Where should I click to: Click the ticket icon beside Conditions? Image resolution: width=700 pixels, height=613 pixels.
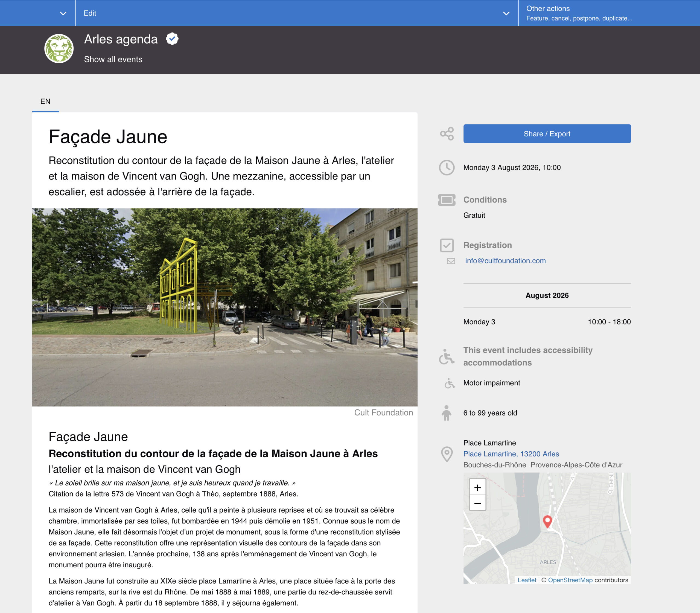[x=447, y=200]
